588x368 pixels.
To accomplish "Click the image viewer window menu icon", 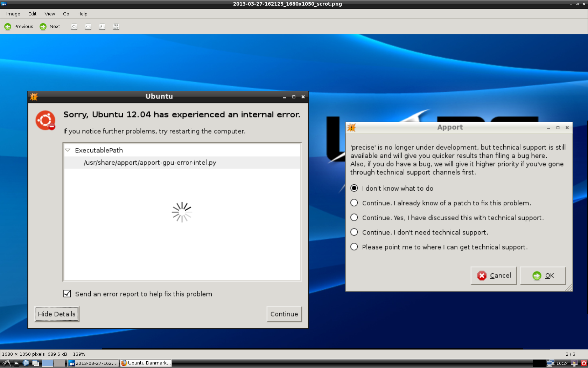I will [x=4, y=4].
